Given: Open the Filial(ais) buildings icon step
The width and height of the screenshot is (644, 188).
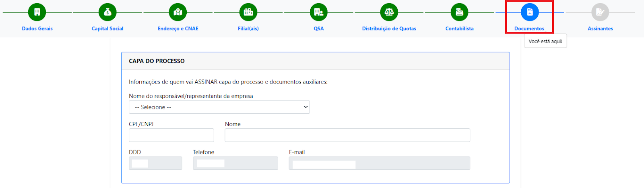Looking at the screenshot, I should [248, 12].
